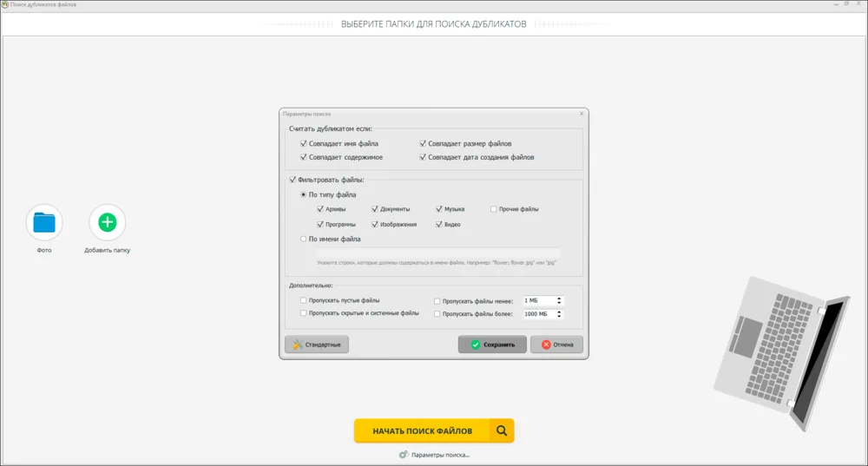868x466 pixels.
Task: Click the magnifier icon on search button
Action: pos(502,430)
